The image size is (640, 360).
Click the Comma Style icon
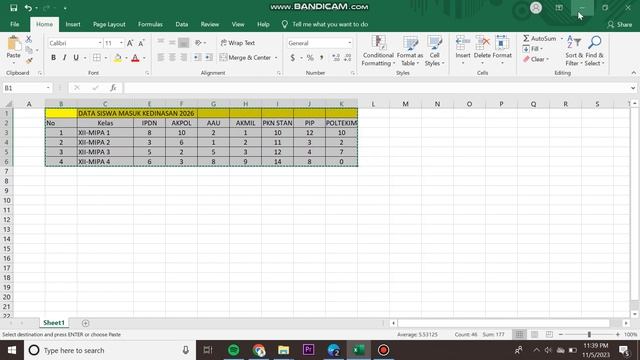click(322, 58)
